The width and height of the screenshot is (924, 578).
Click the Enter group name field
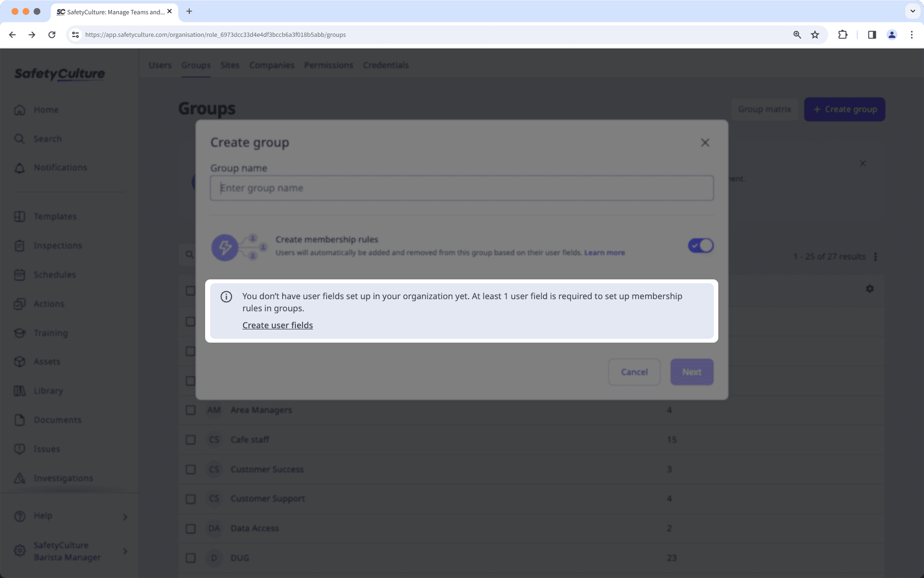(x=462, y=188)
